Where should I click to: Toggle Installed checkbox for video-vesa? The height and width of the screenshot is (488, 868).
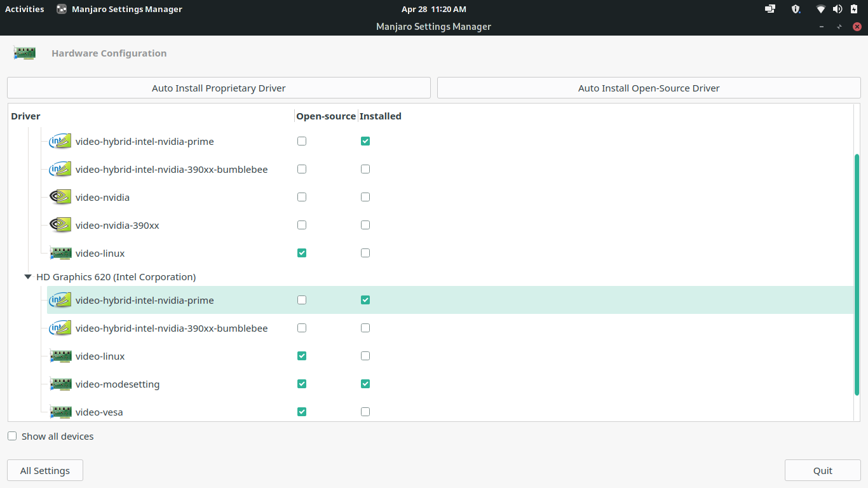[x=365, y=412]
